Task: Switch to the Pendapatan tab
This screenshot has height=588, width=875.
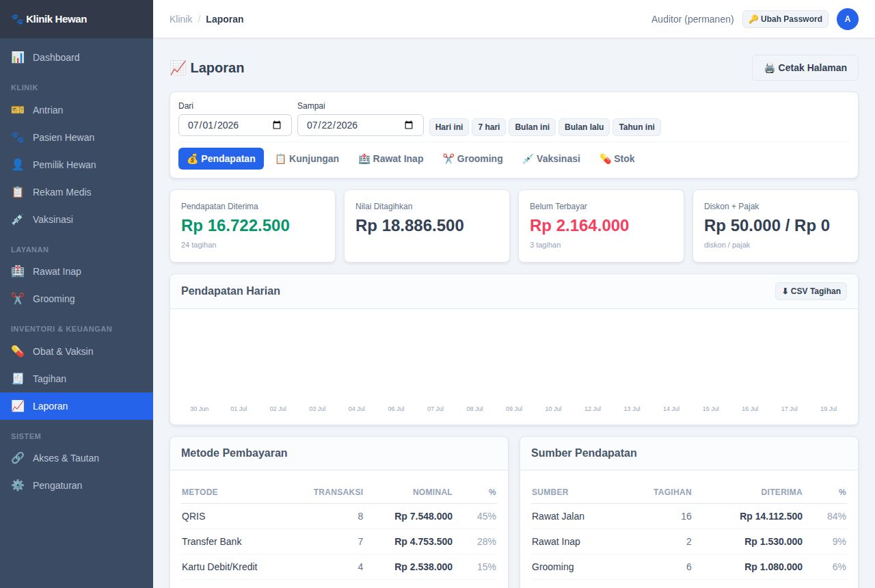Action: [221, 159]
